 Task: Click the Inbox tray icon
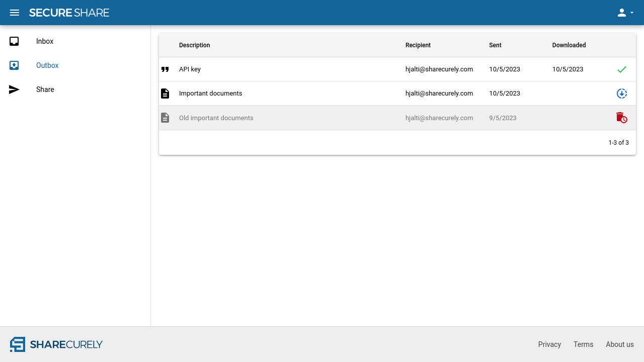(x=14, y=41)
